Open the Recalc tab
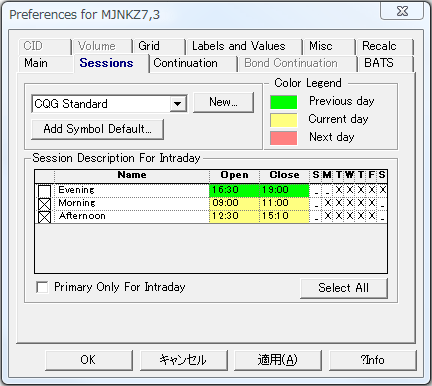Viewport: 432px width, 386px height. [x=379, y=46]
